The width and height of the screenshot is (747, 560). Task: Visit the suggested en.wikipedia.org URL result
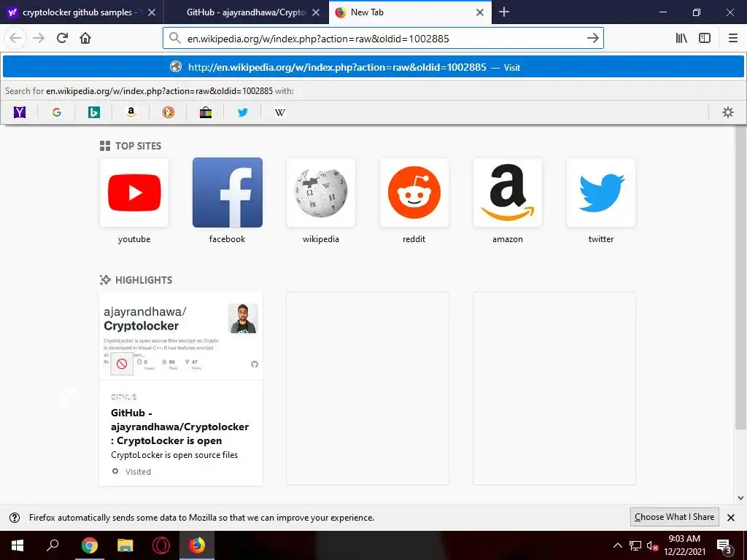tap(373, 67)
